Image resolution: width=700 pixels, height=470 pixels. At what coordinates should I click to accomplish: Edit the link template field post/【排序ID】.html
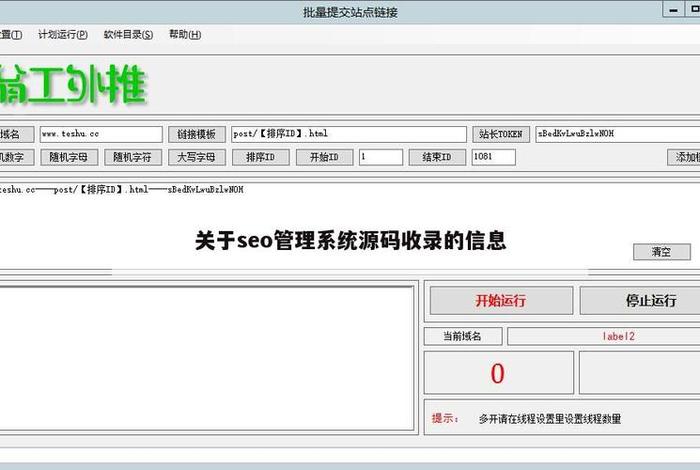click(x=349, y=134)
